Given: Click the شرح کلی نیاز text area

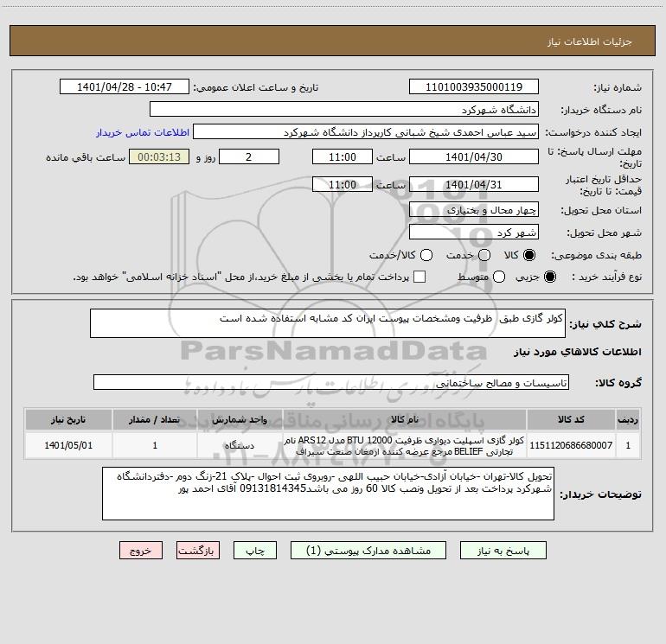Looking at the screenshot, I should point(328,323).
